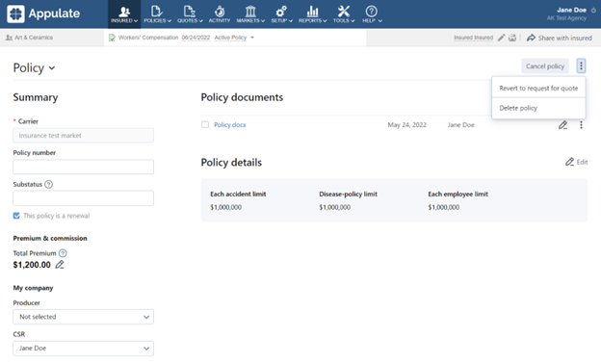Image resolution: width=601 pixels, height=364 pixels.
Task: Open the Policies menu
Action: [157, 14]
